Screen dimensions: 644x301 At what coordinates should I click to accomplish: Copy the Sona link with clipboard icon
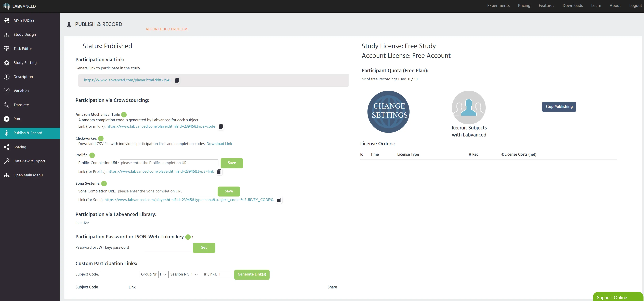pos(279,200)
